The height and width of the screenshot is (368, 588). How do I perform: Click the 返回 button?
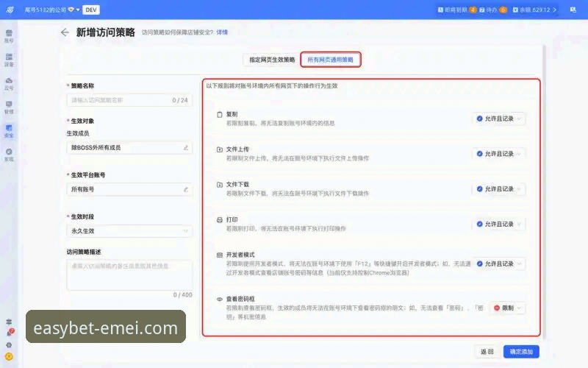click(x=487, y=352)
